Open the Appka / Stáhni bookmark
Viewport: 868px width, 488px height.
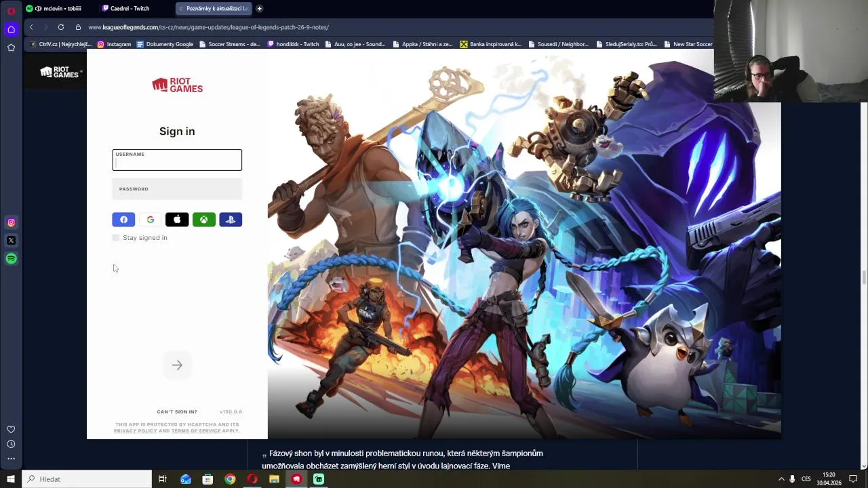pos(422,44)
